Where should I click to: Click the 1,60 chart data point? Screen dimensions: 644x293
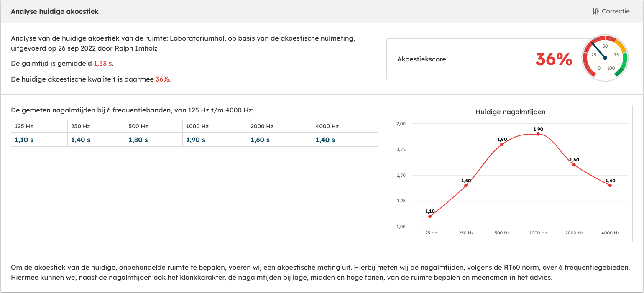point(574,165)
